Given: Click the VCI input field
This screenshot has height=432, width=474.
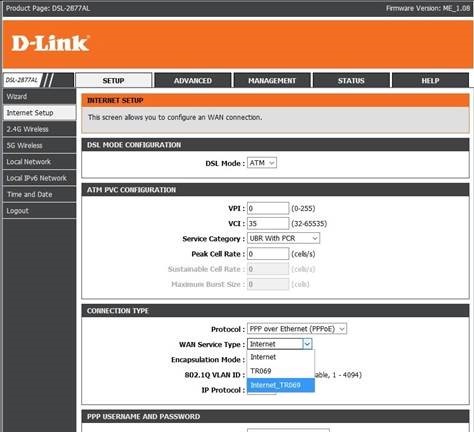Looking at the screenshot, I should (268, 223).
